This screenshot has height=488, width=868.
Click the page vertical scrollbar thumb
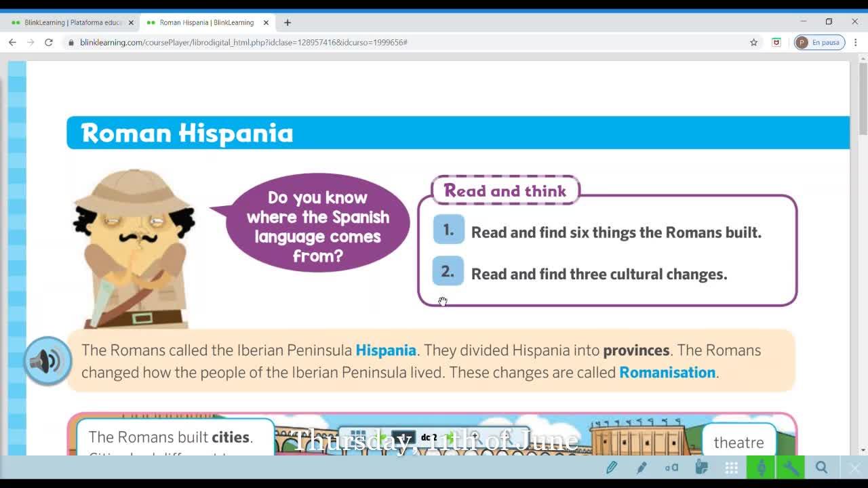[863, 100]
